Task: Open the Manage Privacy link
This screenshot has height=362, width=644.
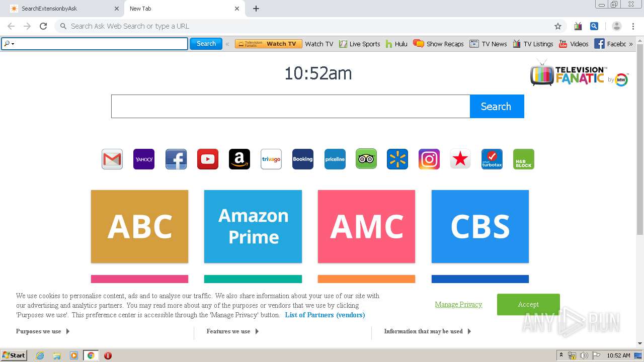Action: (458, 304)
